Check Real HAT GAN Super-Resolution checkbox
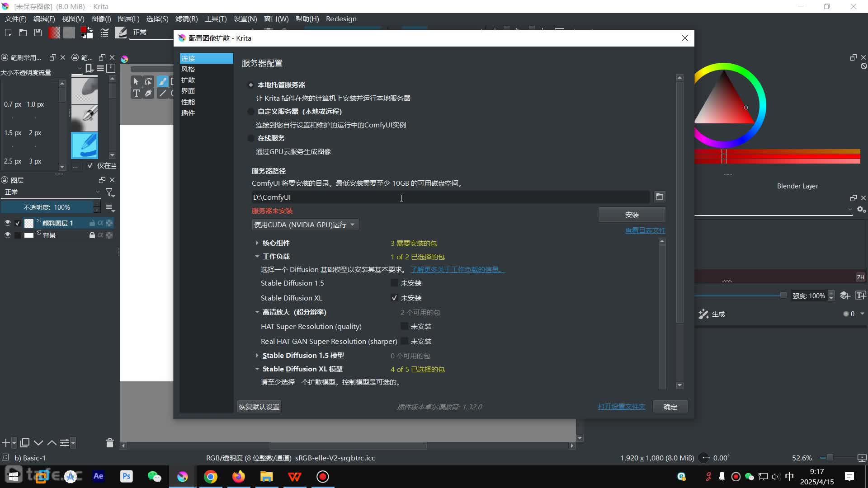This screenshot has height=488, width=868. [x=404, y=341]
